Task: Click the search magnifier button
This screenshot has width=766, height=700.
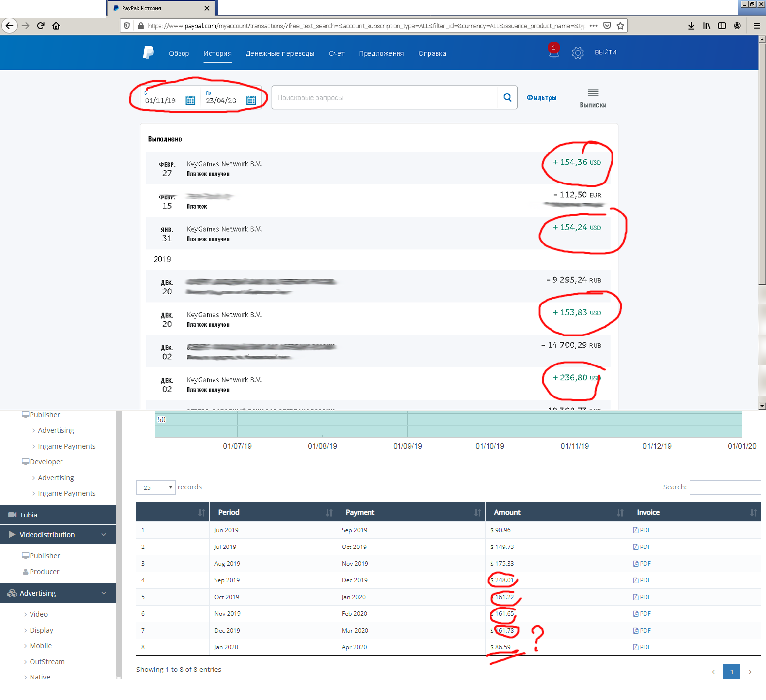Action: [507, 97]
